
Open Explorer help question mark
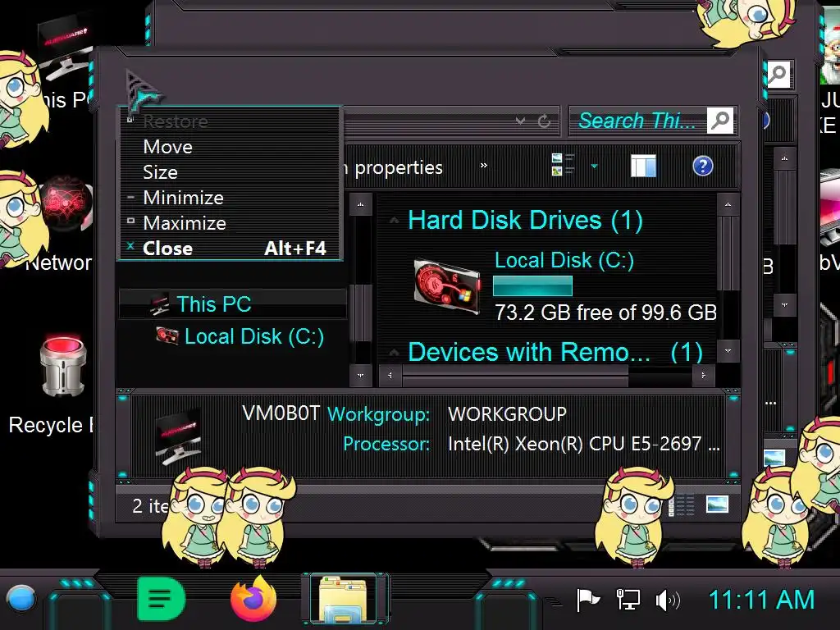[x=703, y=166]
